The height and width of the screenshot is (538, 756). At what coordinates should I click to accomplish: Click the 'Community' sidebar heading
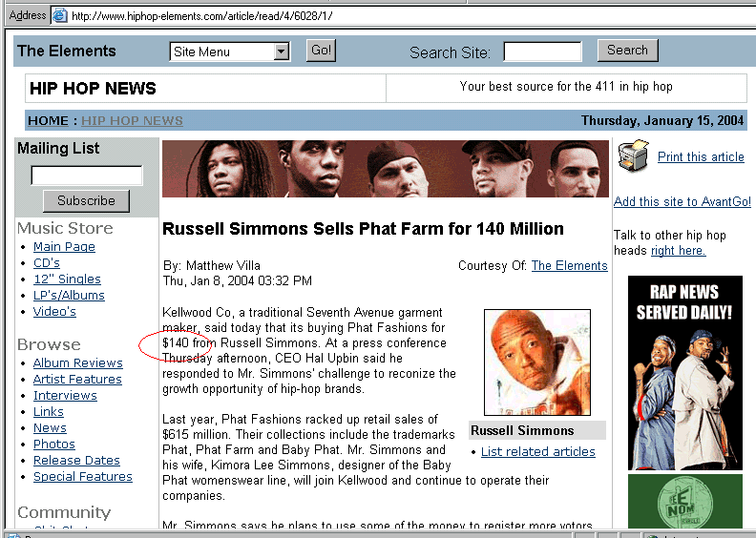point(64,512)
